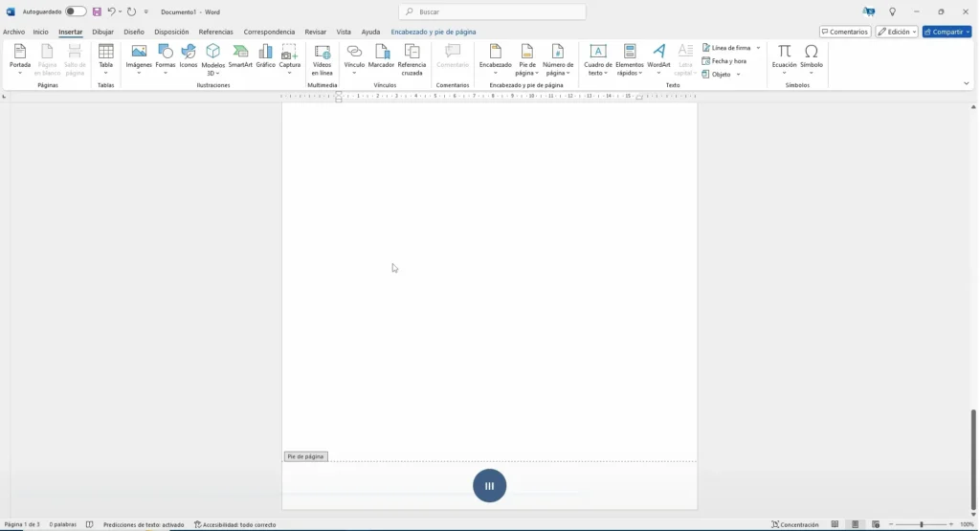Insert Fecha y hora
This screenshot has height=531, width=980.
point(724,61)
